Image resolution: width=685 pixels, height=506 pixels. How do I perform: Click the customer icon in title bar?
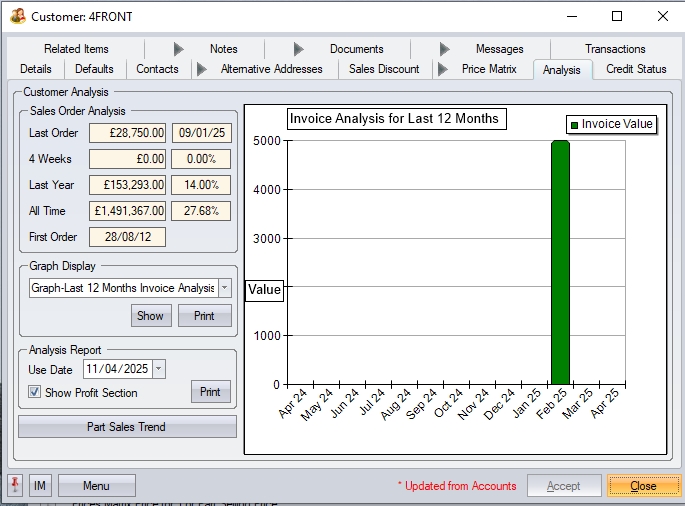tap(17, 16)
